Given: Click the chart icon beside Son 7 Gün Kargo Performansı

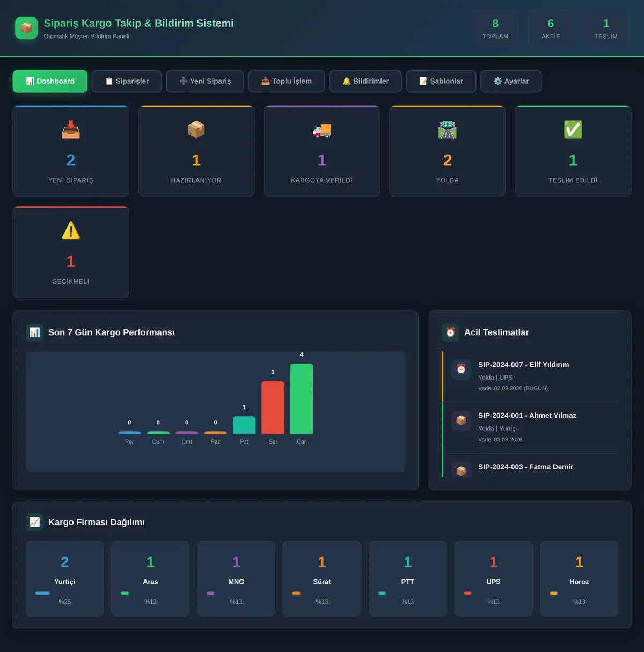Looking at the screenshot, I should coord(34,332).
